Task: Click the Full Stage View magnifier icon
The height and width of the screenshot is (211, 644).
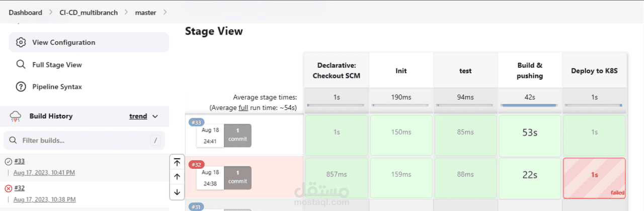Action: pyautogui.click(x=21, y=64)
